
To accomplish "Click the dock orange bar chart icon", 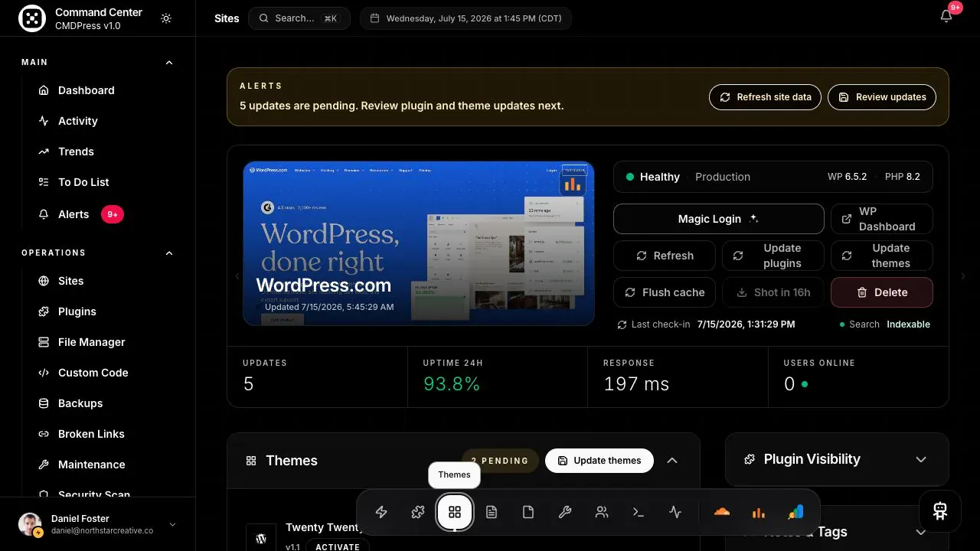I will click(x=759, y=513).
